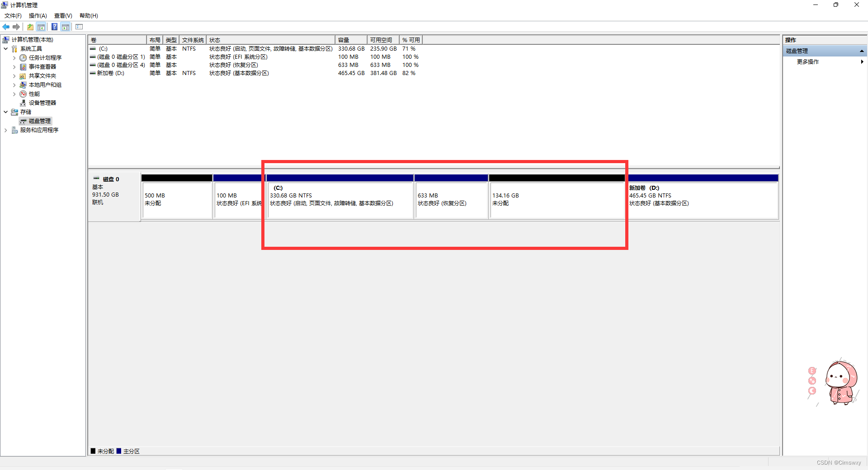Screen dimensions: 868x470
Task: Click 更多操作 in actions pane
Action: pos(808,62)
